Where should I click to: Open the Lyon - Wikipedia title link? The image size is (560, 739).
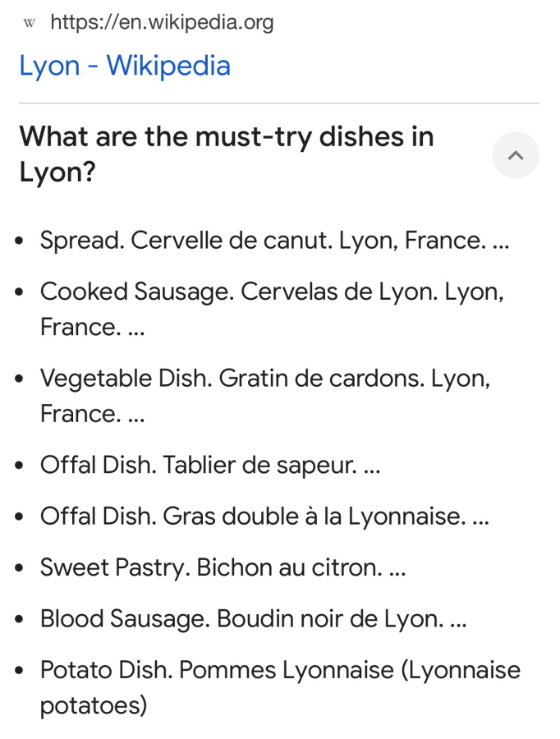point(125,66)
